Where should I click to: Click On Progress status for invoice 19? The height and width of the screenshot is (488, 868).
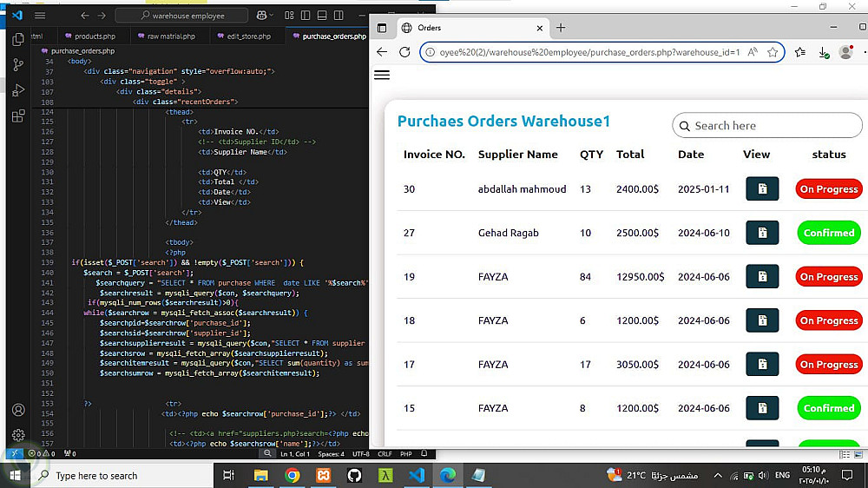[829, 276]
